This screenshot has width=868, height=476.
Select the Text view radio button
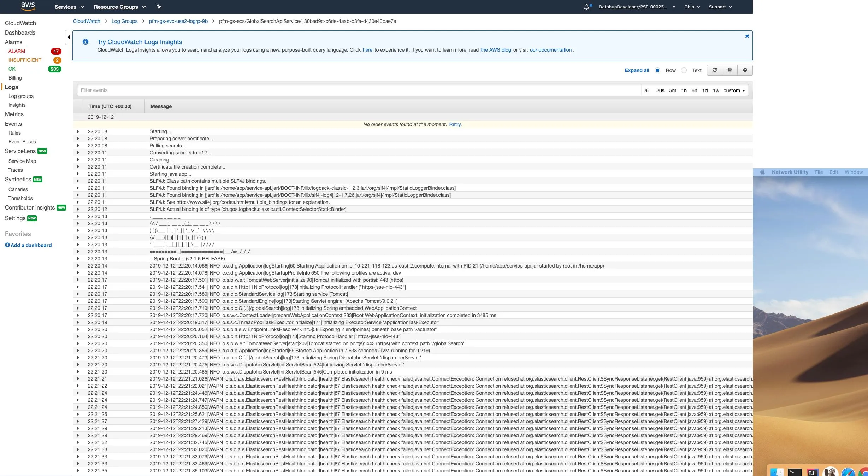684,70
